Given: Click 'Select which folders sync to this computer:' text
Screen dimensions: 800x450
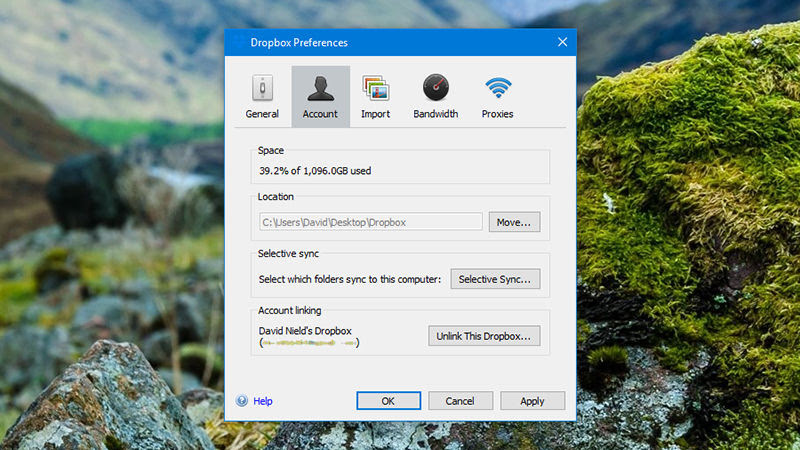Looking at the screenshot, I should click(349, 280).
